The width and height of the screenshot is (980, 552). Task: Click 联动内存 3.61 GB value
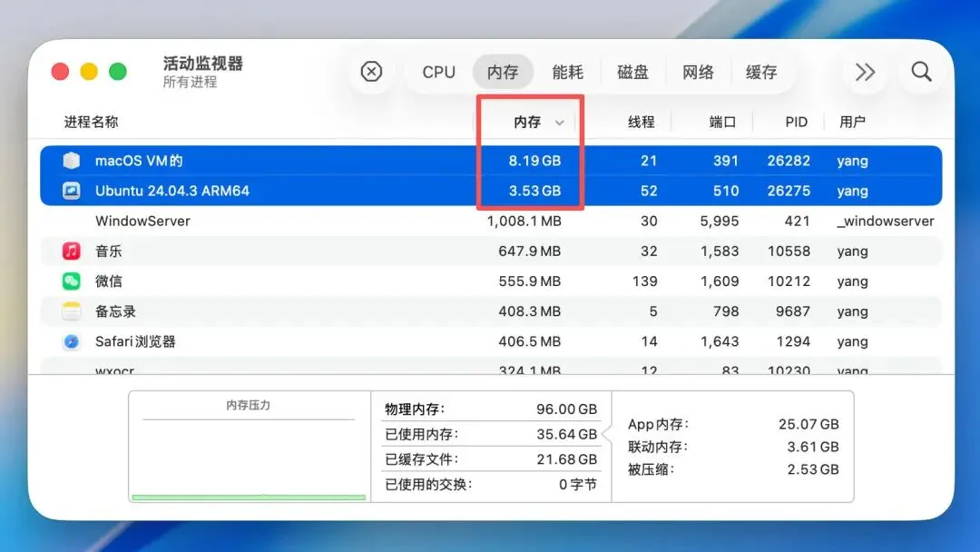[x=812, y=447]
